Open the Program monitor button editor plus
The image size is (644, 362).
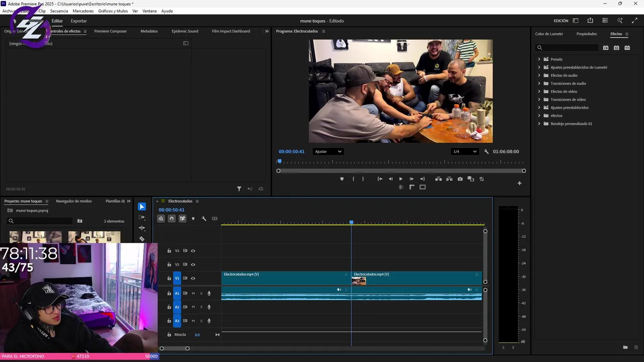[520, 183]
